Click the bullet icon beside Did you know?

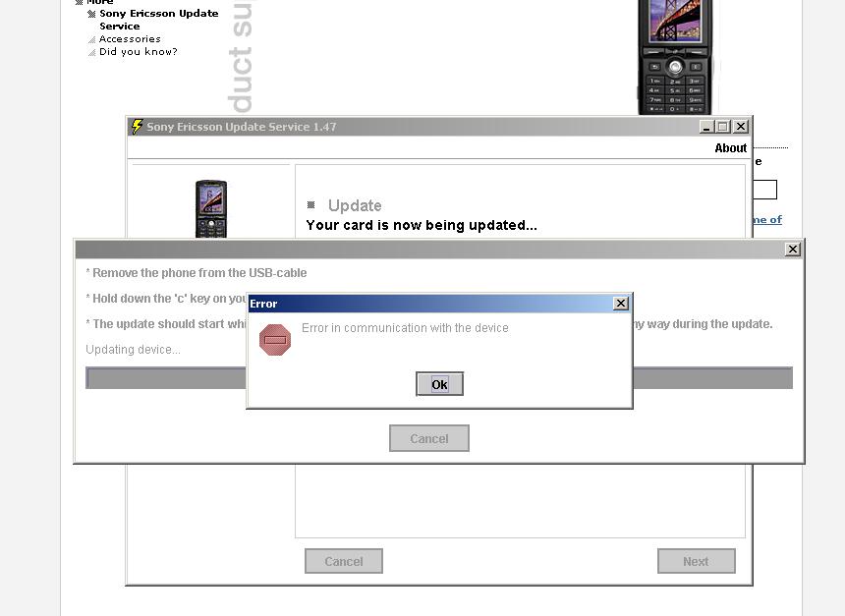coord(91,53)
